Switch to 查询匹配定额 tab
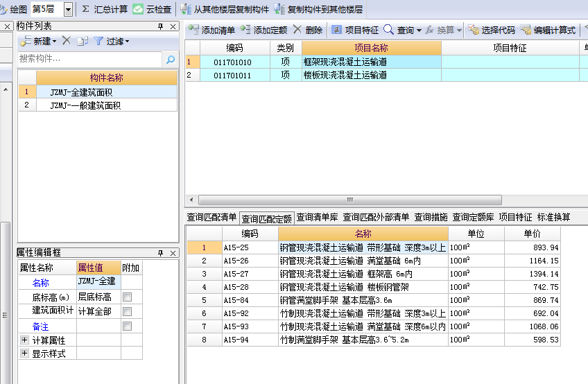Screen dimensions: 588x384 coord(267,218)
